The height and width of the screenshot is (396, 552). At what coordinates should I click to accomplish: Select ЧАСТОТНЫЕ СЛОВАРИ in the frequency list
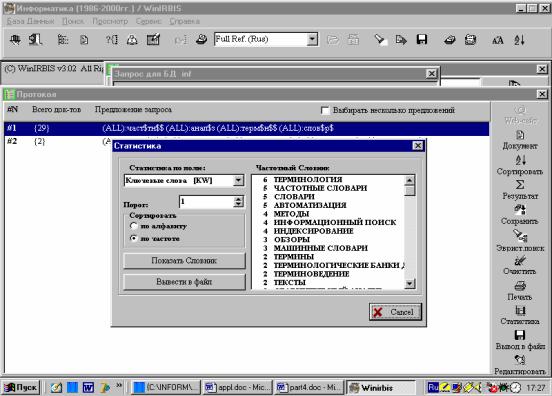(320, 188)
